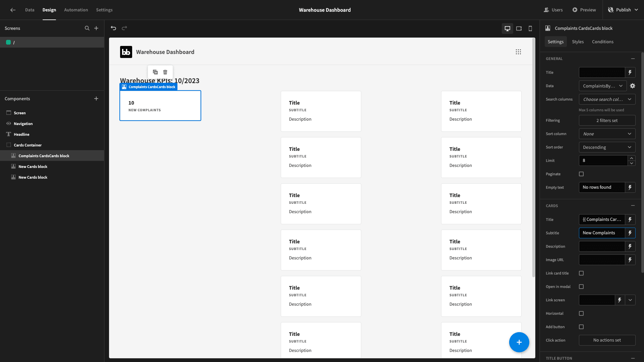Collapse the Cards section
The width and height of the screenshot is (644, 362).
[x=633, y=206]
